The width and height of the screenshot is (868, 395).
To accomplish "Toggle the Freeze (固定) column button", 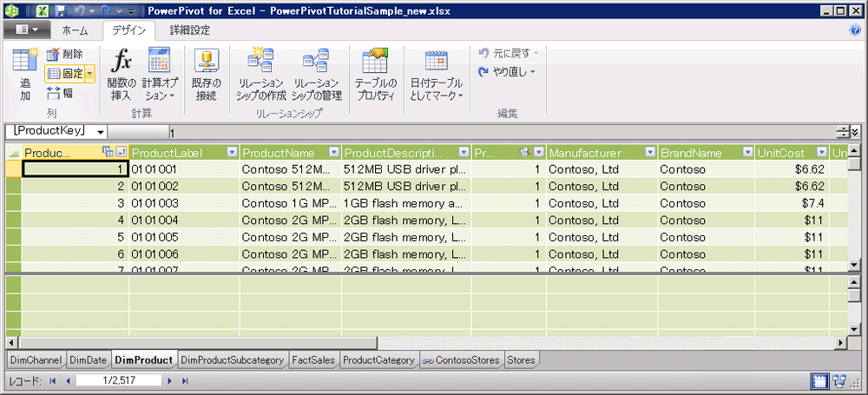I will pos(65,74).
